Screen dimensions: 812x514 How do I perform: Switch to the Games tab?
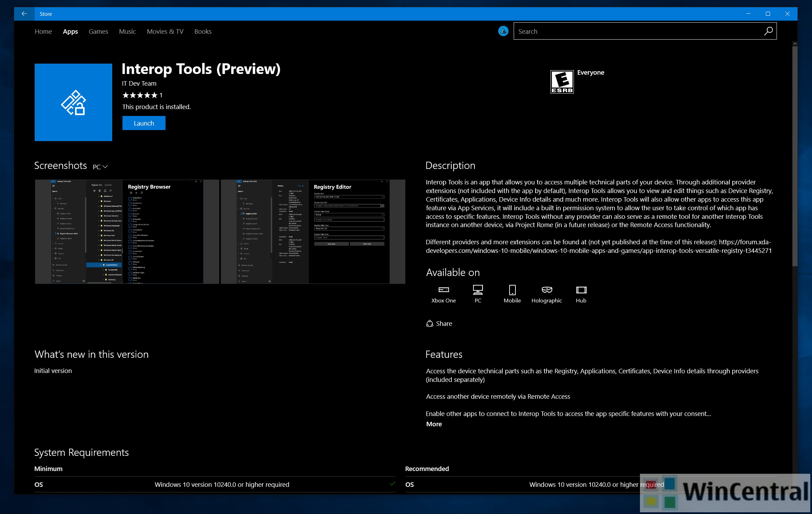98,32
